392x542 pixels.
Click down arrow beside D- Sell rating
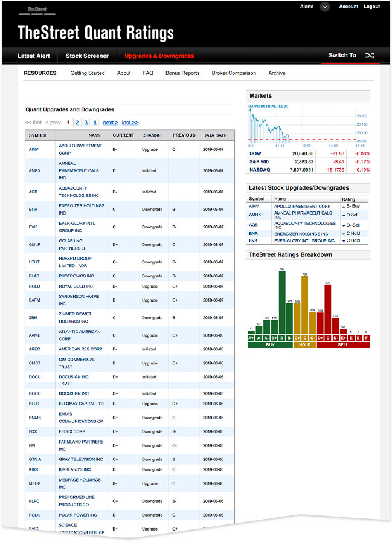point(344,225)
